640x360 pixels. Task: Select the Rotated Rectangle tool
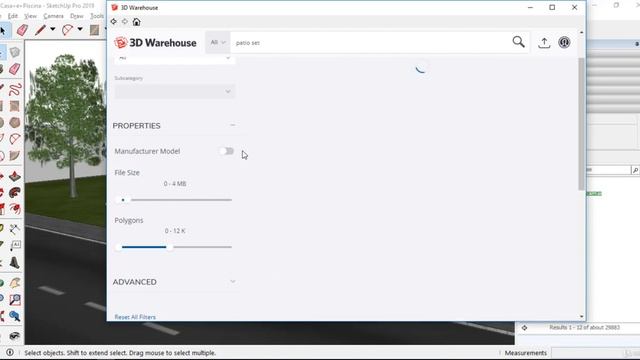point(15,106)
